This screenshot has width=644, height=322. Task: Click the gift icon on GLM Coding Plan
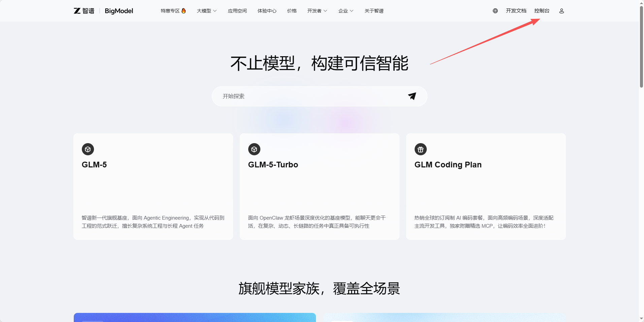[x=421, y=149]
